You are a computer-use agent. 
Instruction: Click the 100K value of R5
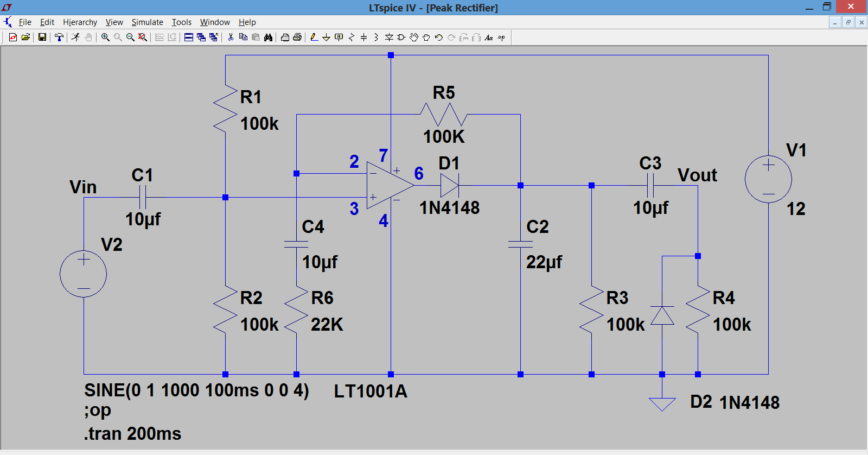pyautogui.click(x=444, y=136)
